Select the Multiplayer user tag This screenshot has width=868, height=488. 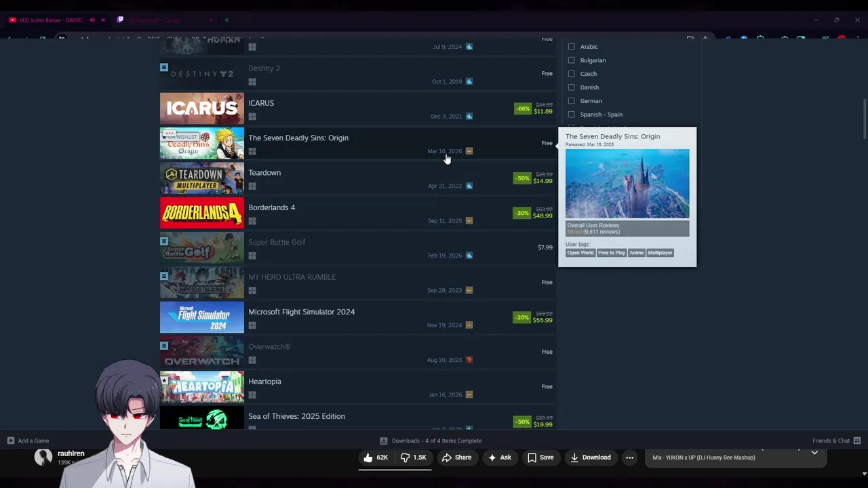point(660,253)
